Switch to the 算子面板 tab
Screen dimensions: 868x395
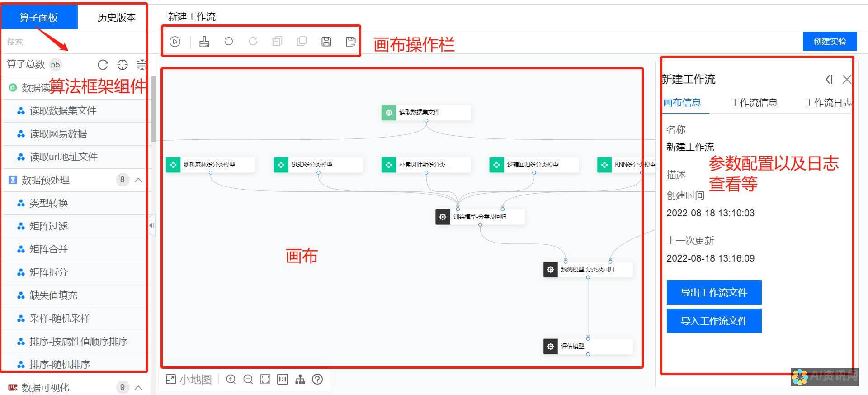click(39, 17)
